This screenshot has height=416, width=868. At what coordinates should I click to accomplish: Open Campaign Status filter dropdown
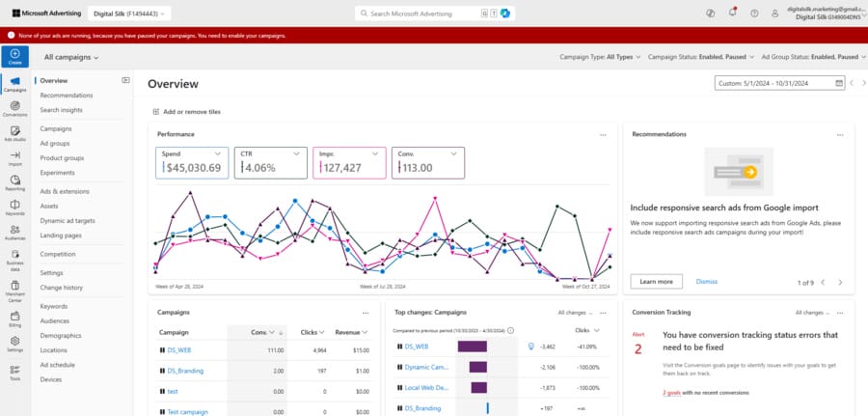tap(701, 57)
